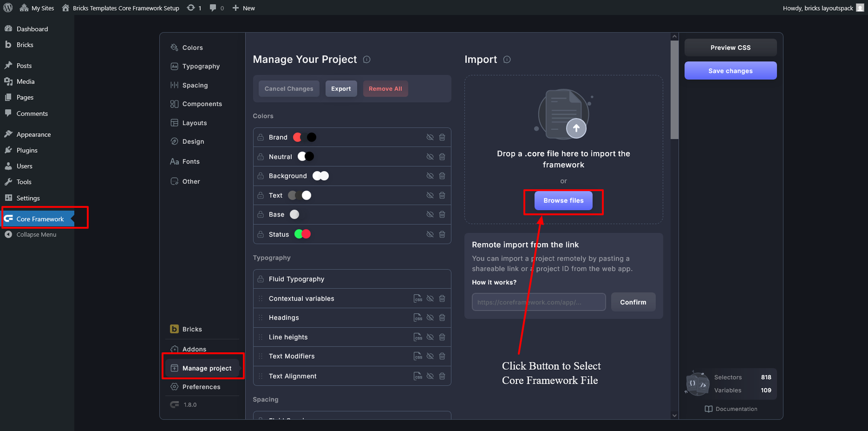This screenshot has height=431, width=868.
Task: Remove the Background color group via trash icon
Action: [442, 176]
